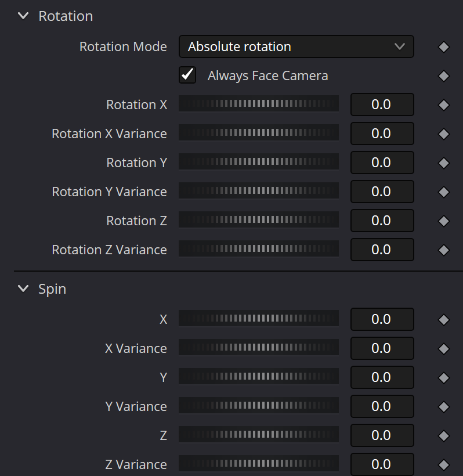Add keyframe diamond for Rotation Z

tap(444, 221)
